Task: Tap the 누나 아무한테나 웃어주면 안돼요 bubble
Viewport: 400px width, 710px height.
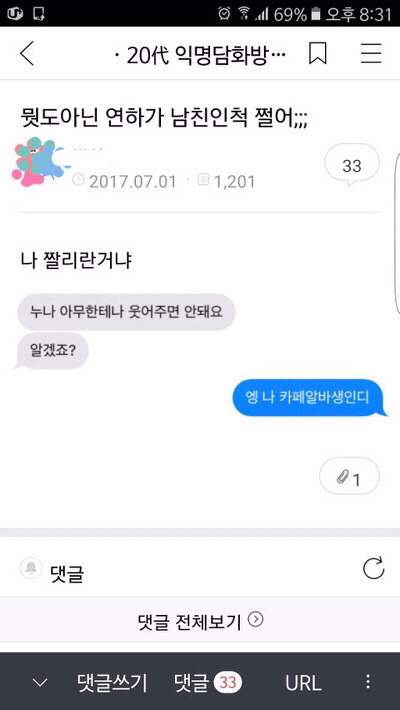Action: click(x=126, y=312)
